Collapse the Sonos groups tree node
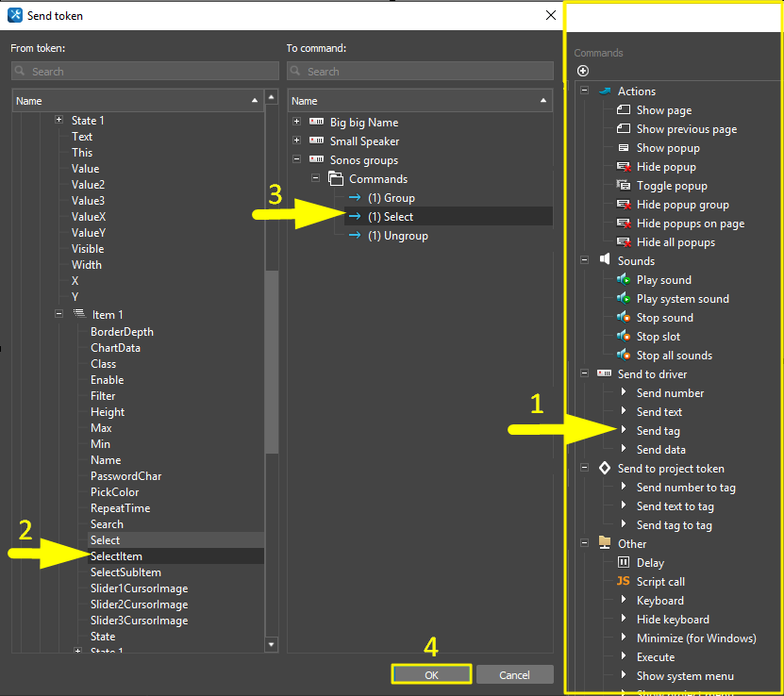Screen dimensions: 784x696 [x=296, y=160]
